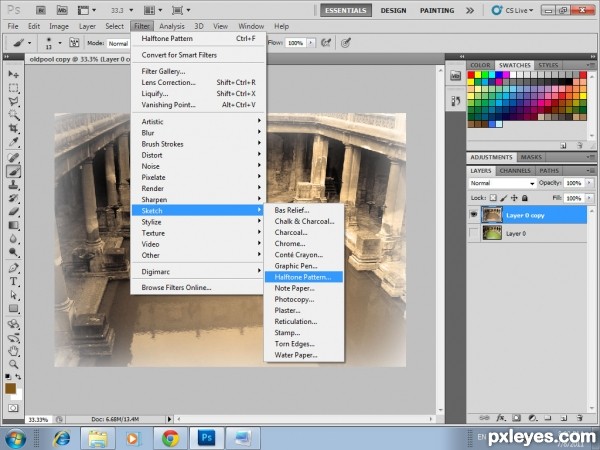Switch to the Channels tab

point(515,171)
